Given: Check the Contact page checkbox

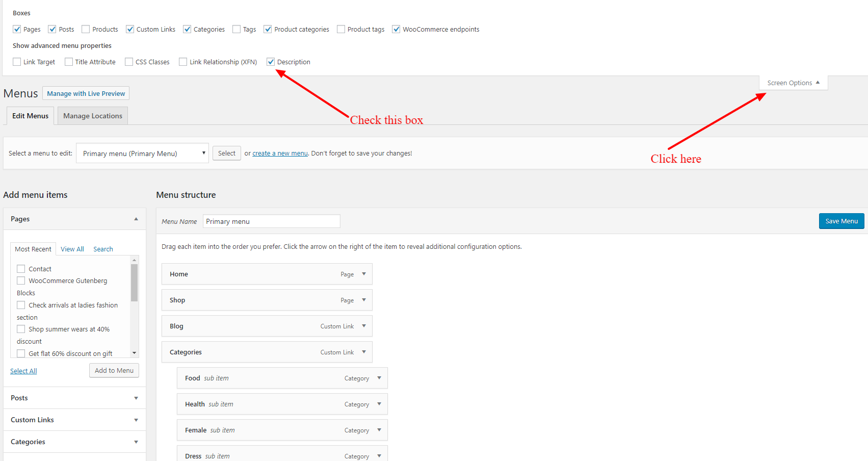Looking at the screenshot, I should [21, 269].
